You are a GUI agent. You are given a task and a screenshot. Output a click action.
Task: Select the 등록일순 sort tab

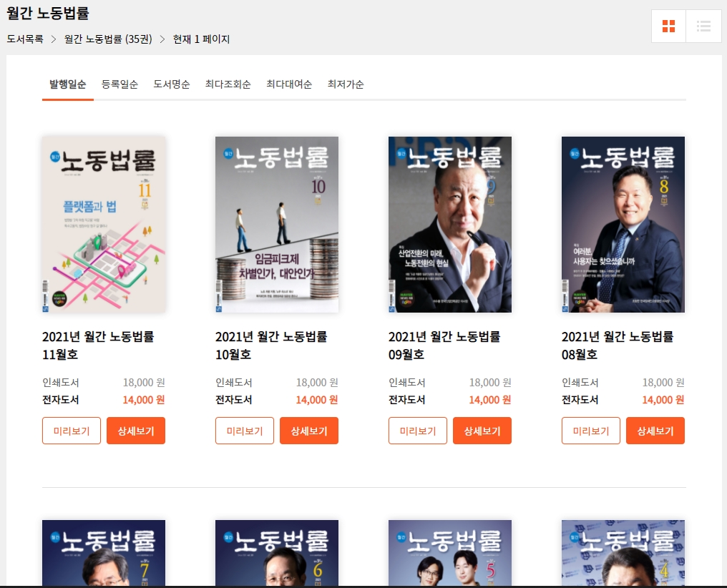point(119,84)
